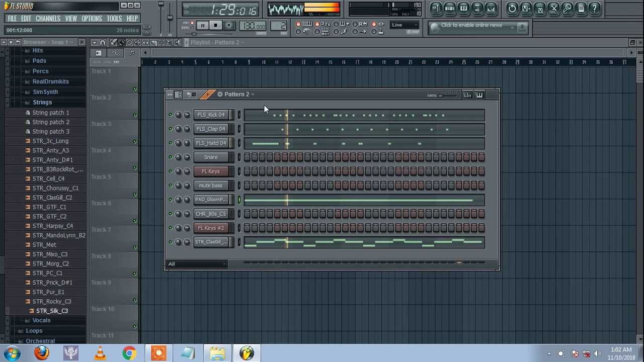The width and height of the screenshot is (644, 362).
Task: Toggle PAD_GloomP channel select LED
Action: tap(239, 200)
